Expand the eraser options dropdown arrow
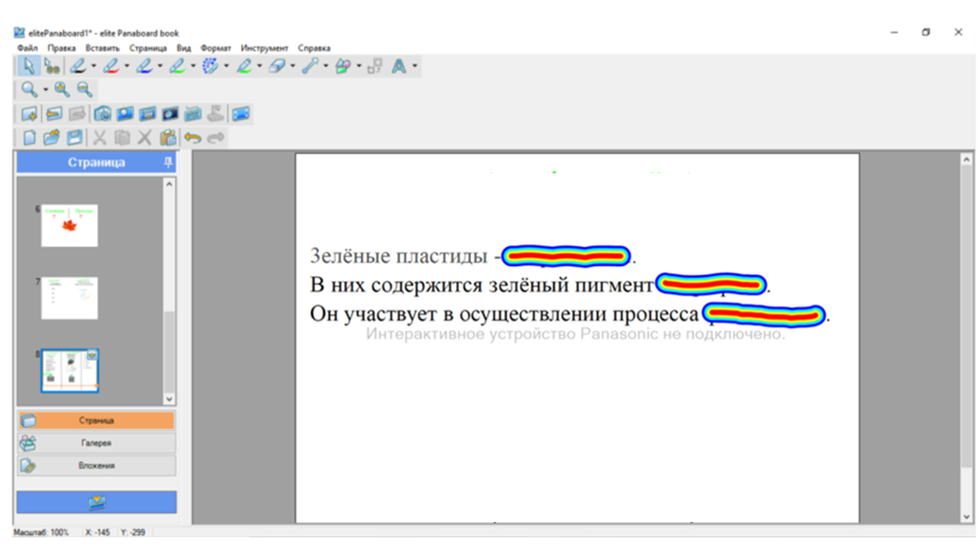The width and height of the screenshot is (980, 550). pos(293,66)
